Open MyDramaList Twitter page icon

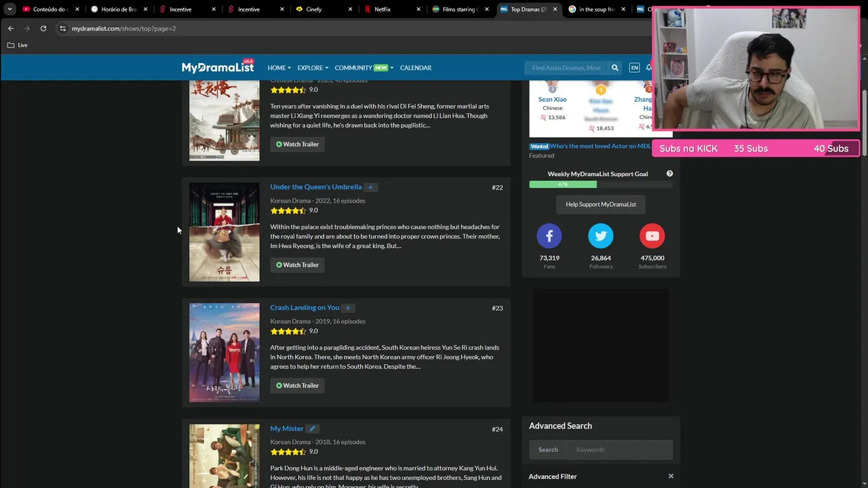tap(601, 236)
